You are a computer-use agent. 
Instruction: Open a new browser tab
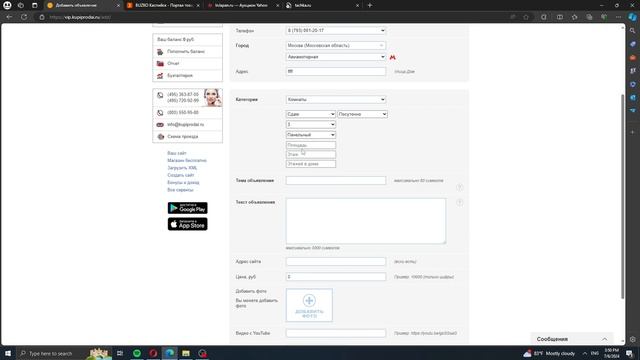tap(370, 5)
